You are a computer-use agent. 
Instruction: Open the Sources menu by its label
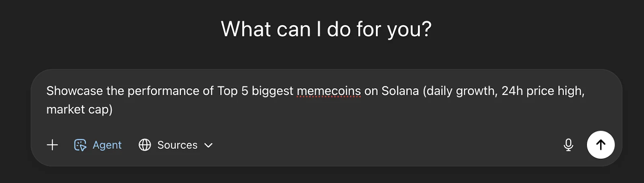tap(177, 145)
